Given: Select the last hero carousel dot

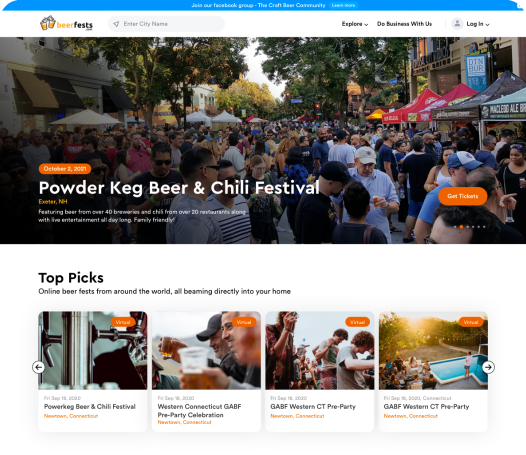Looking at the screenshot, I should (484, 227).
